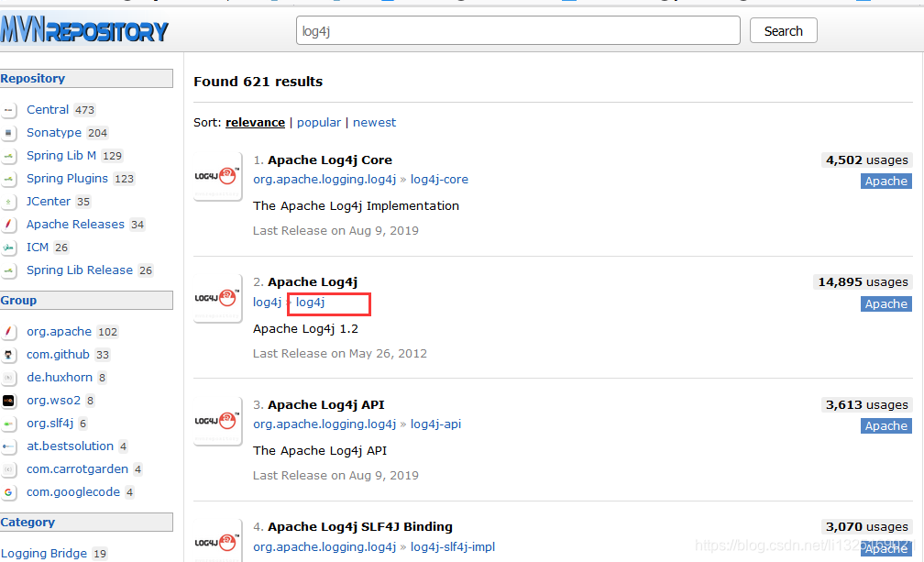Image resolution: width=924 pixels, height=562 pixels.
Task: Click the org.apache group icon
Action: [10, 331]
